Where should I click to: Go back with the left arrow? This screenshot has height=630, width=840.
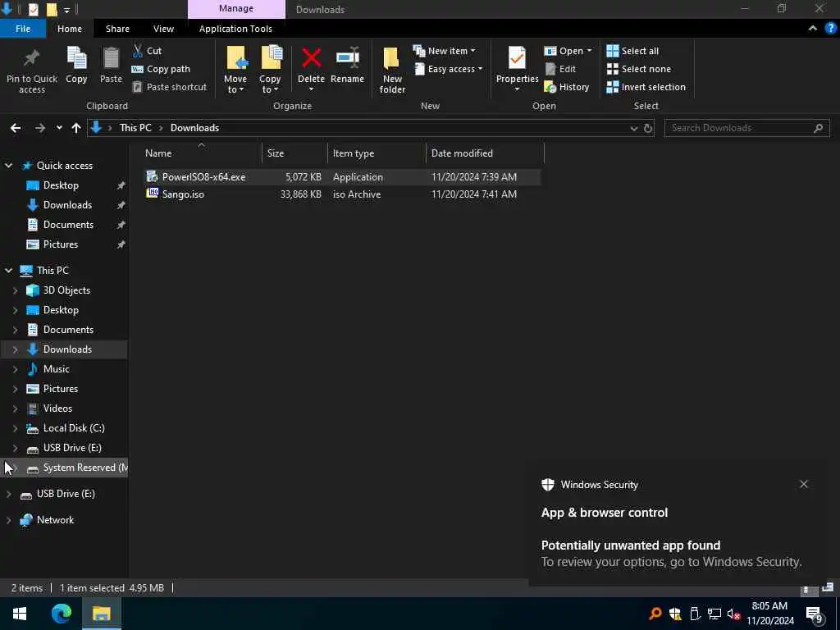16,128
